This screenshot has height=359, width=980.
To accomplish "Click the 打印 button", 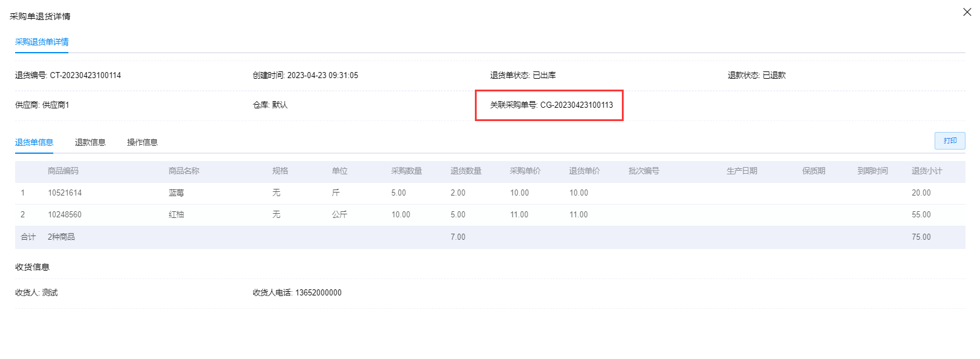I will click(949, 140).
